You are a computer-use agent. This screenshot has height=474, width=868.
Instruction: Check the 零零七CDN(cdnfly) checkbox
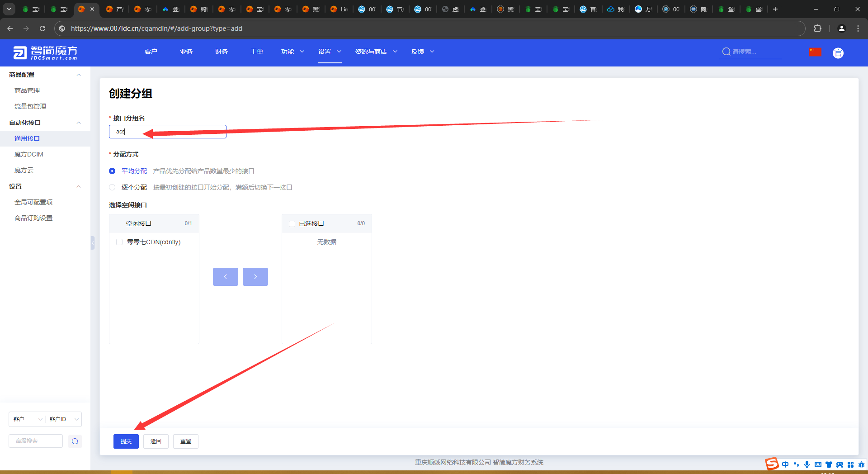tap(119, 242)
